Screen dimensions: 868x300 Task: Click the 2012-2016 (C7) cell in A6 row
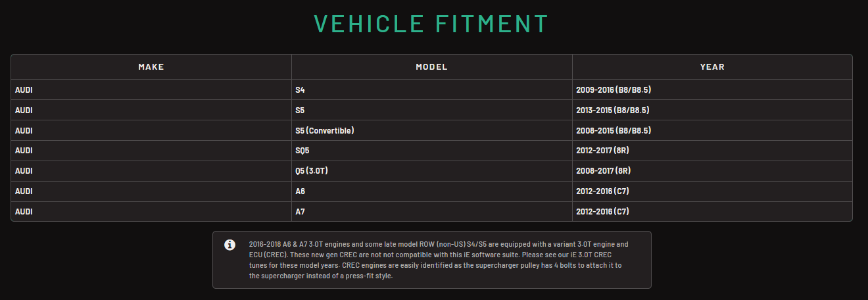(x=604, y=191)
